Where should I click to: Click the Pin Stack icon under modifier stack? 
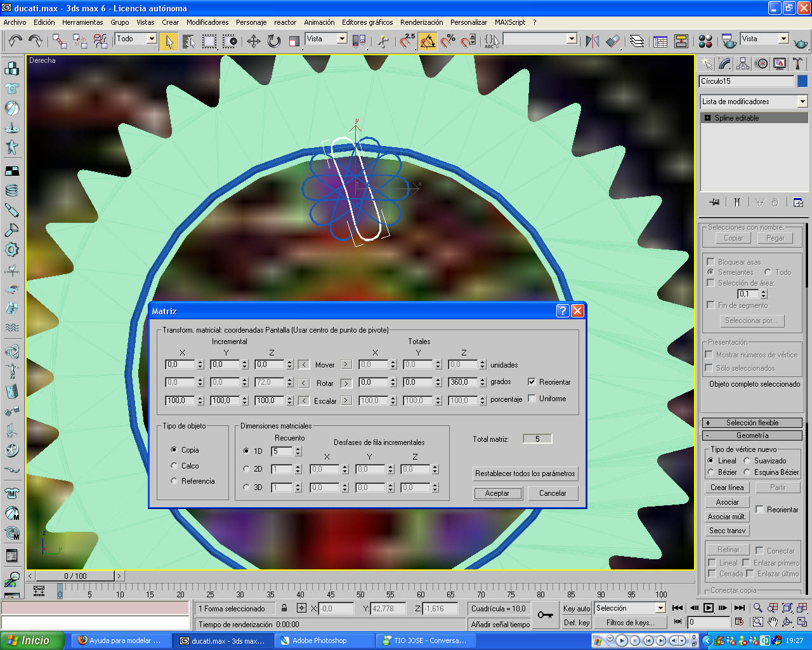click(x=715, y=202)
